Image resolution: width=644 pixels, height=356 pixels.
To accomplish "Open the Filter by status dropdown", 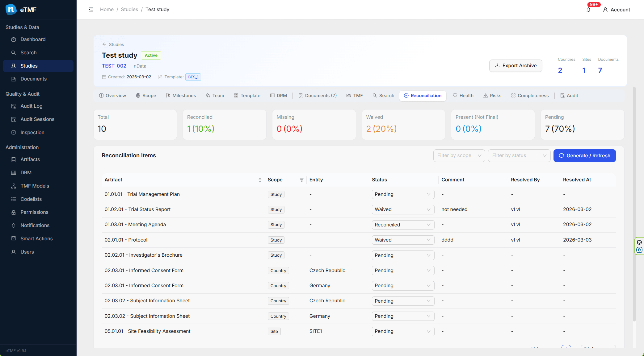I will [519, 155].
